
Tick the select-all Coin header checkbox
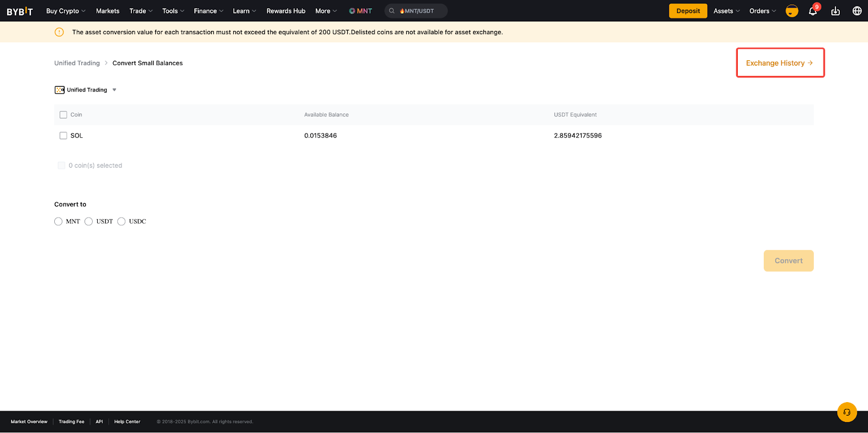tap(63, 115)
